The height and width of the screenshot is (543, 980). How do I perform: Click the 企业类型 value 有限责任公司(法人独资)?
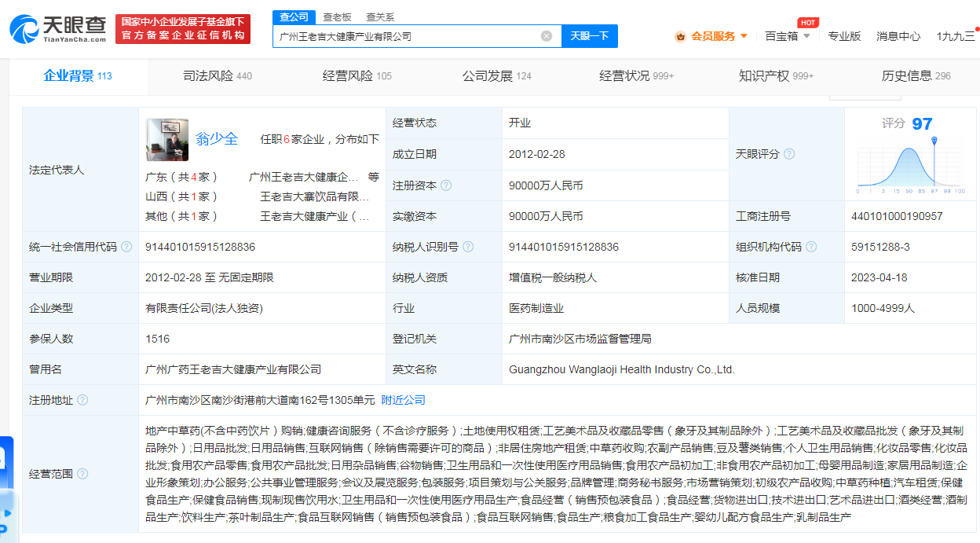203,308
